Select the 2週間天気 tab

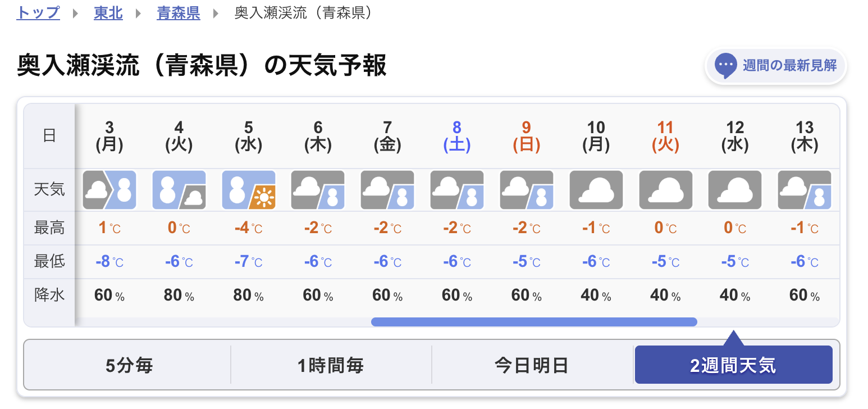coord(733,365)
